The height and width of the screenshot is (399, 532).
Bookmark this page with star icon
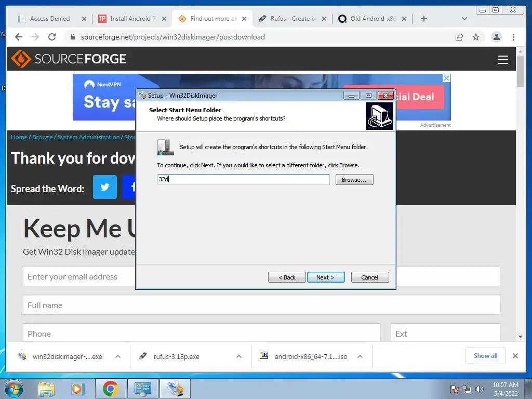[x=476, y=37]
